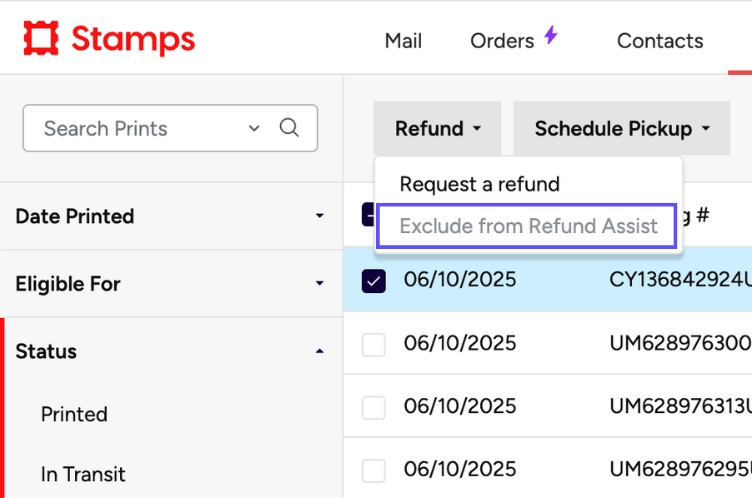The width and height of the screenshot is (752, 498).
Task: Click the search magnifier icon
Action: tap(289, 128)
